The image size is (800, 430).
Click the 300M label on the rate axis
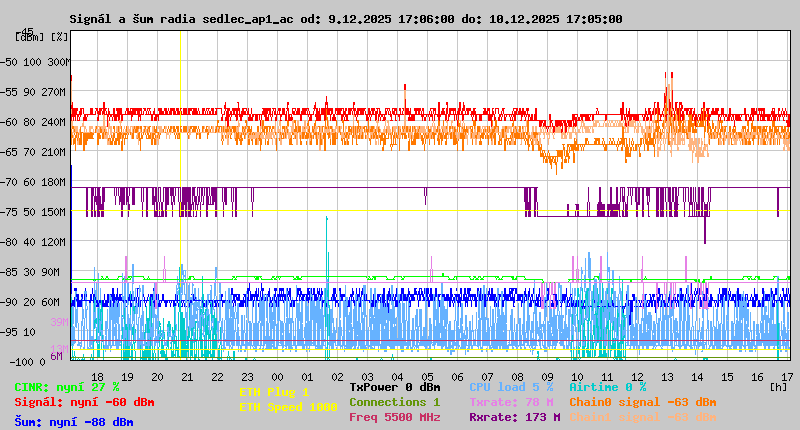click(x=60, y=62)
